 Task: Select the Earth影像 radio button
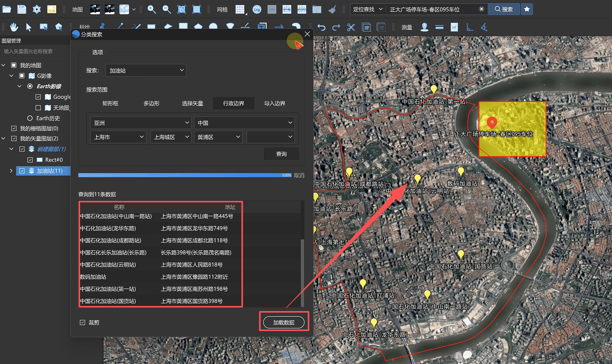[x=30, y=86]
